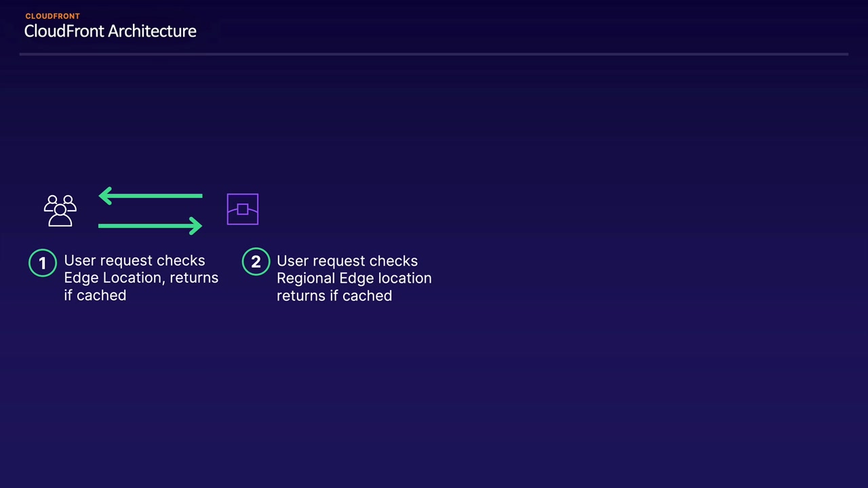Click the horizontal divider line below the title
This screenshot has height=488, width=868.
[x=434, y=54]
